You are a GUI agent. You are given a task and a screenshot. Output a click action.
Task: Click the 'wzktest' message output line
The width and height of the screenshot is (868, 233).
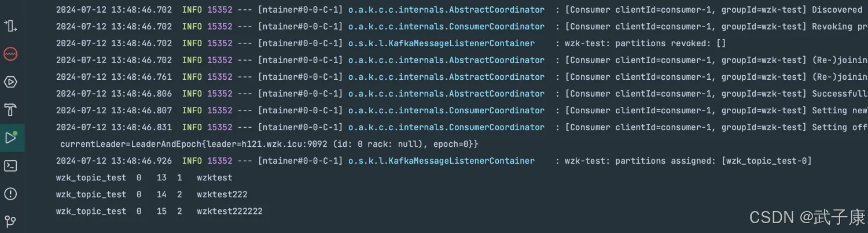coord(144,177)
